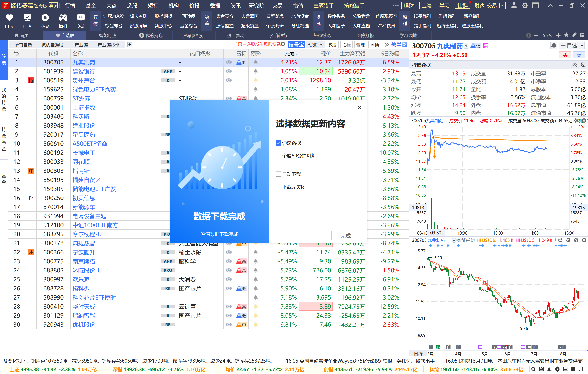Open the 盯盘 monitor icon

coord(27,18)
